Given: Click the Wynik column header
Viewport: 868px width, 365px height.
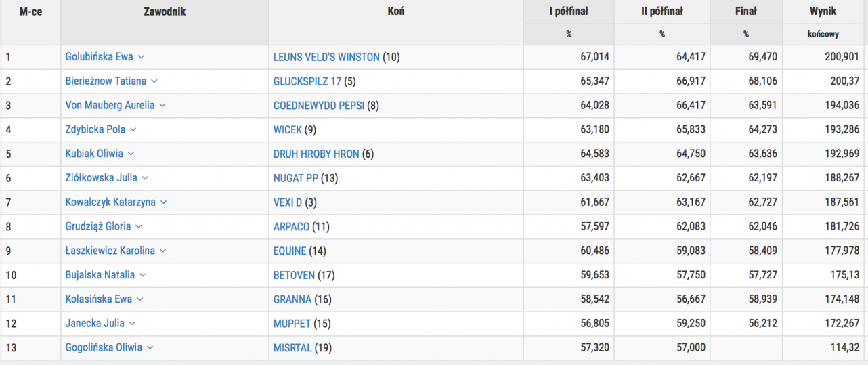Looking at the screenshot, I should click(823, 12).
